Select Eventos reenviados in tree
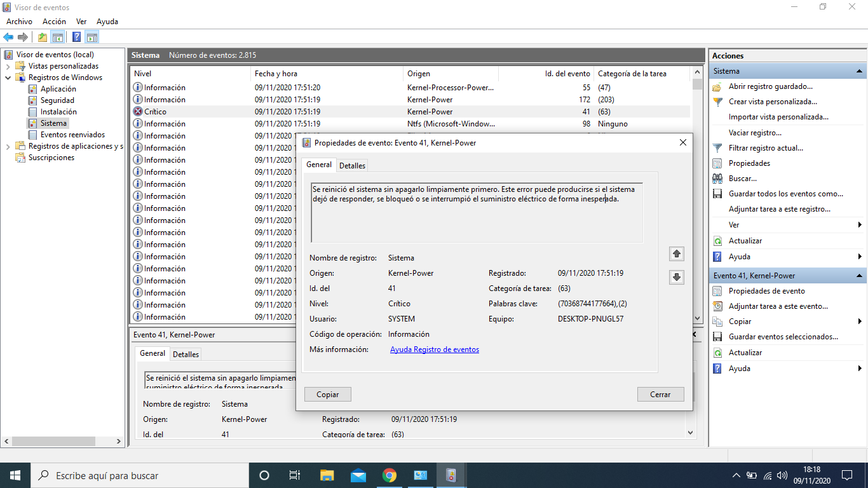Viewport: 868px width, 488px height. click(x=72, y=135)
